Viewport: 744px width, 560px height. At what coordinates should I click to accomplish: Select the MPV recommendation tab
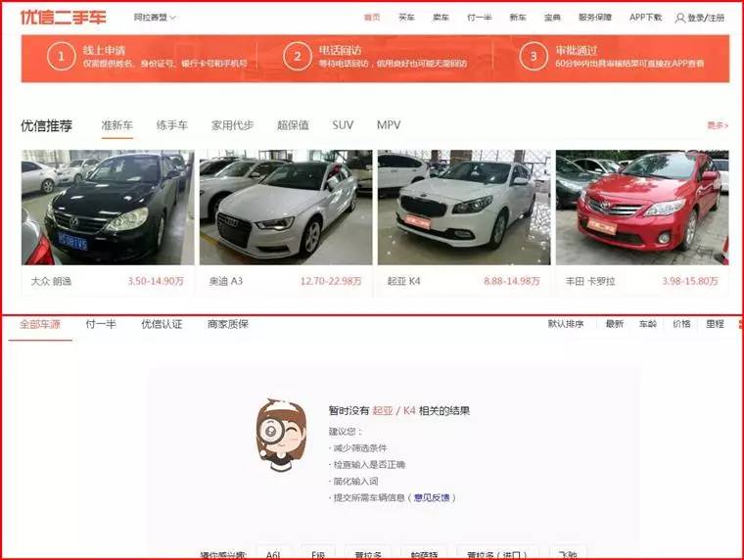point(389,125)
